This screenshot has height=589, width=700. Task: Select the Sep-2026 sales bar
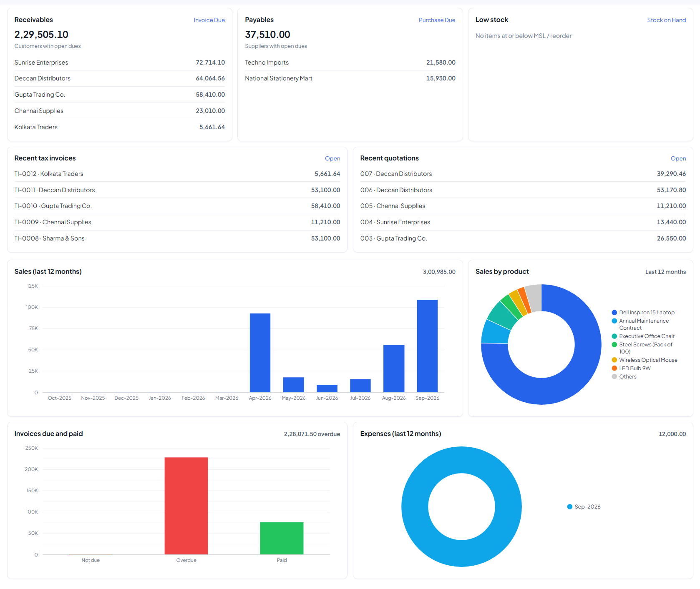click(427, 346)
